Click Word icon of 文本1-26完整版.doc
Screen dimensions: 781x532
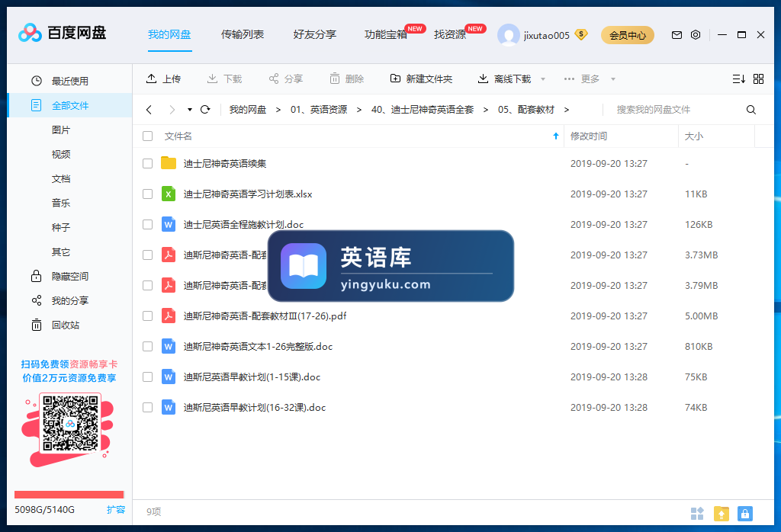(169, 346)
